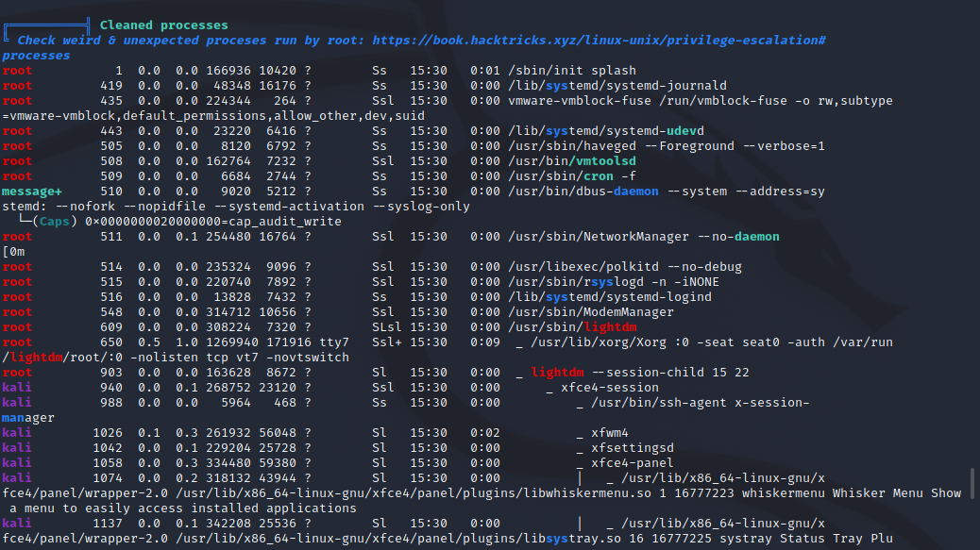
Task: Click the '/usr/sbin/NetworkManager' command
Action: click(599, 237)
